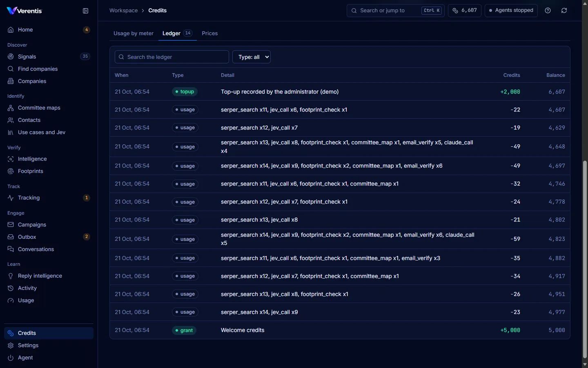Click the Agents stopped status button

click(x=511, y=11)
